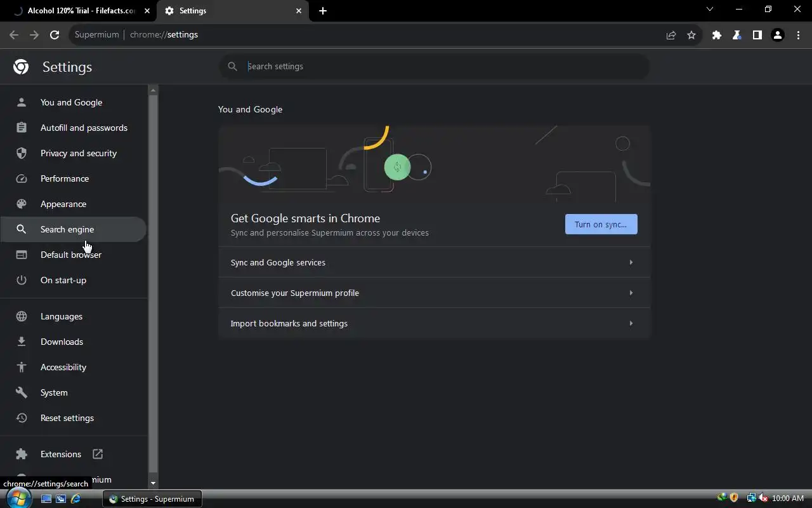812x508 pixels.
Task: Click the sidebar scrollbar up arrow
Action: [153, 91]
